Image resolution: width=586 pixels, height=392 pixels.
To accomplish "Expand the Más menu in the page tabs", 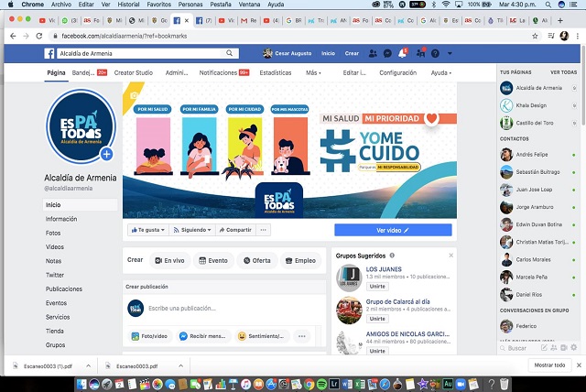I will tap(313, 73).
